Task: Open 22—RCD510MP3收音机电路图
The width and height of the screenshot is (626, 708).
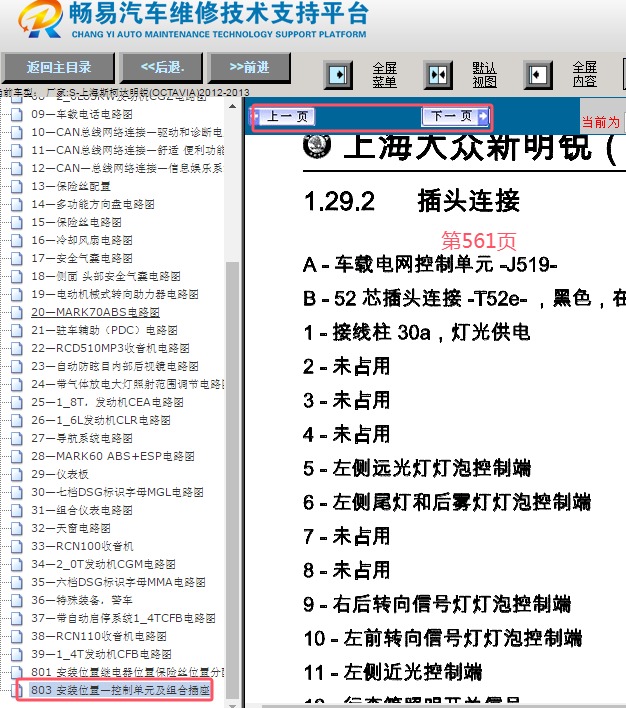Action: click(110, 348)
